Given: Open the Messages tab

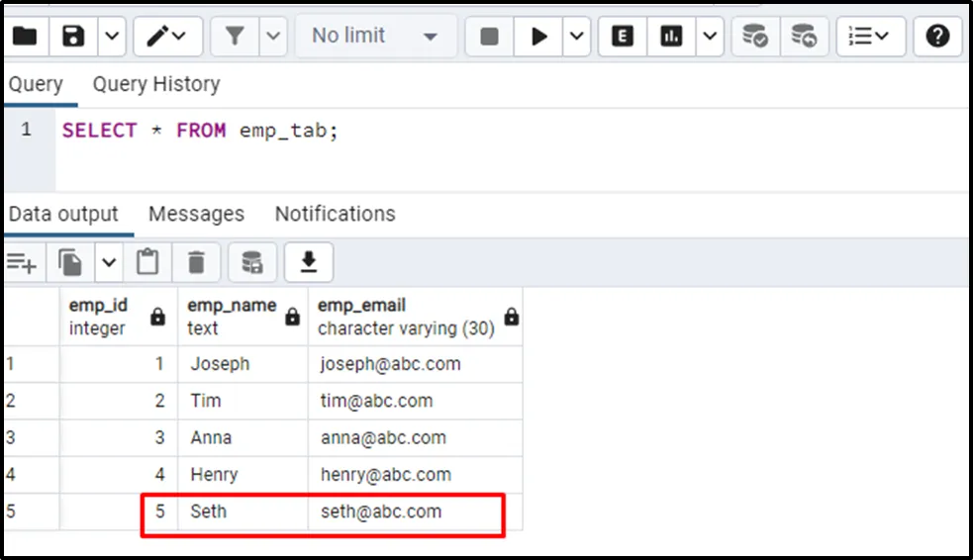Looking at the screenshot, I should [x=196, y=214].
